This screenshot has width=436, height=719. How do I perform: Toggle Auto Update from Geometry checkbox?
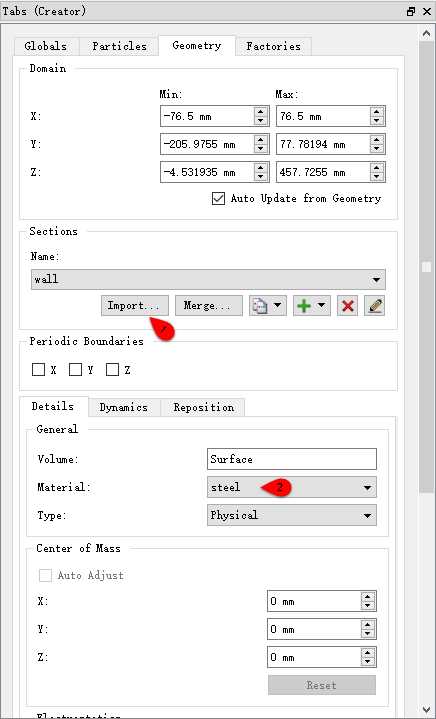(219, 199)
